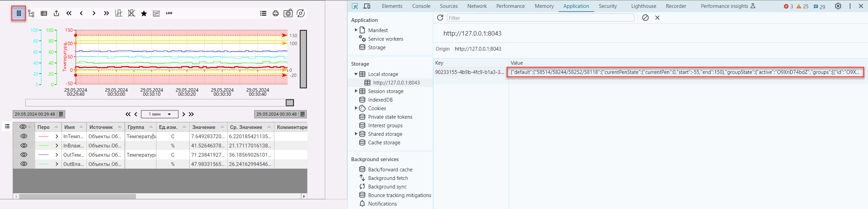Expand the InВлаж pen row chevron

[x=57, y=145]
